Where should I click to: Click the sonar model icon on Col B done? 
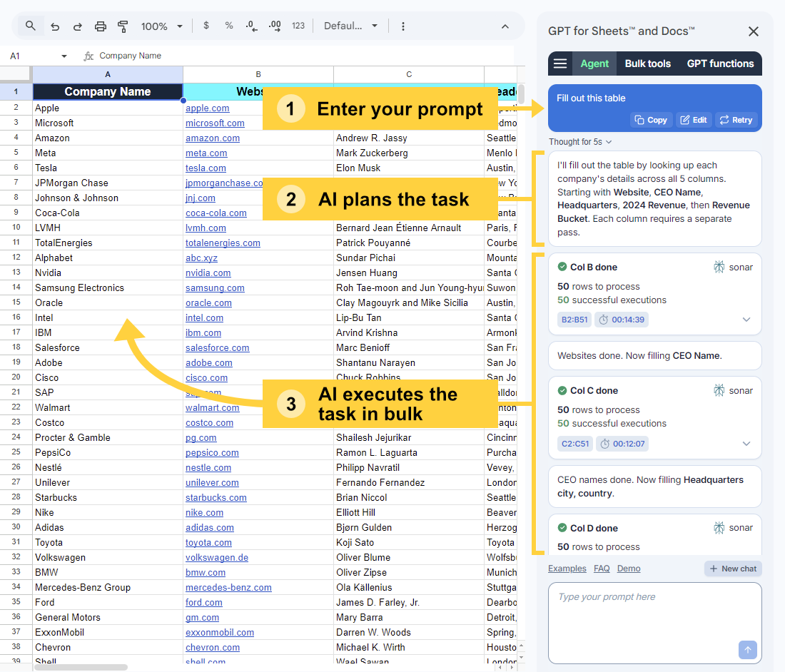(719, 266)
